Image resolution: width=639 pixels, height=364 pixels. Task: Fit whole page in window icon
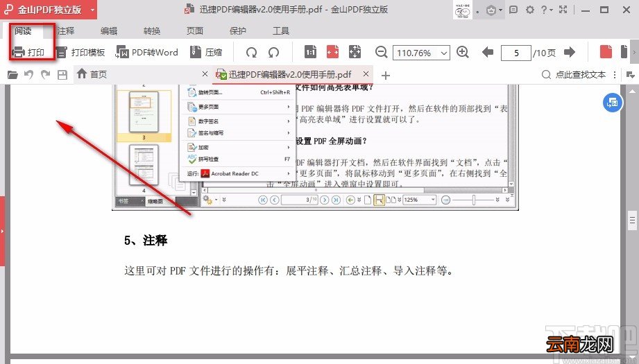point(355,52)
